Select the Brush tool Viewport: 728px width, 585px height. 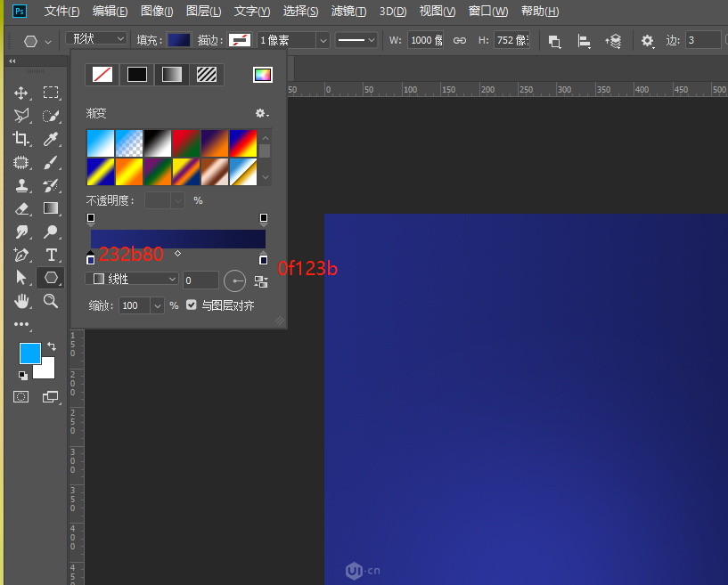(51, 162)
